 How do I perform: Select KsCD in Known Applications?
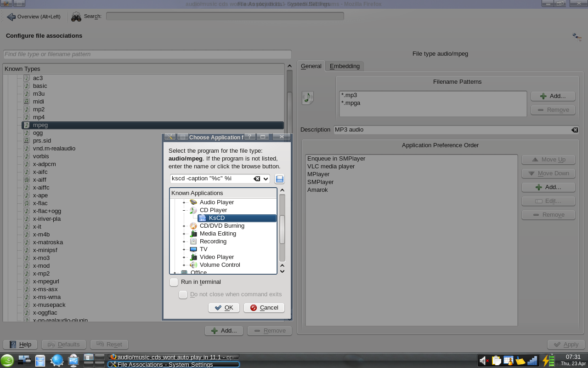237,218
